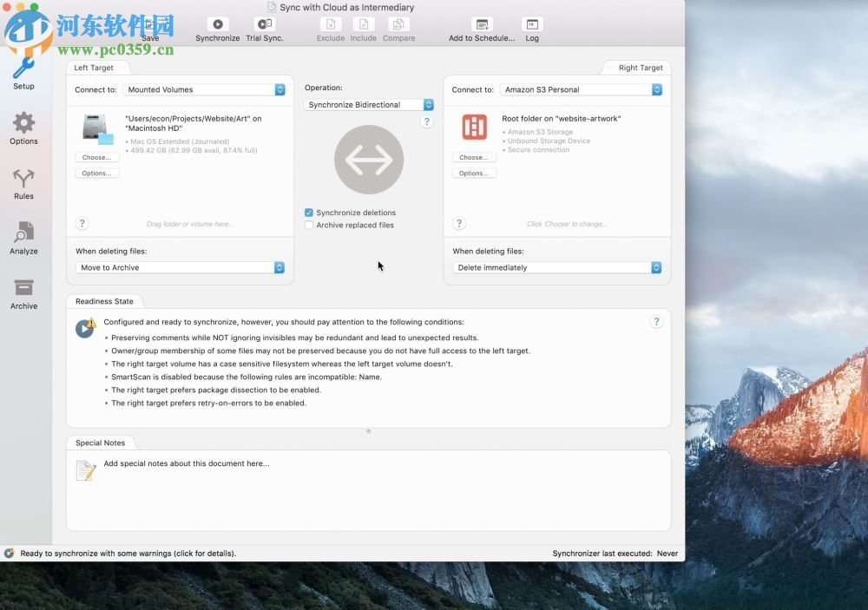Click Add to Schedule
The width and height of the screenshot is (868, 610).
tap(481, 27)
